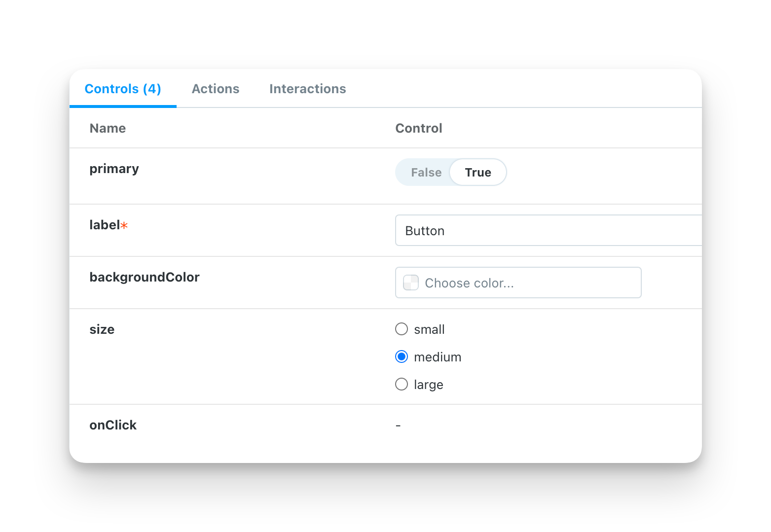Open the backgroundColor color swatch
The width and height of the screenshot is (771, 532).
coord(411,283)
